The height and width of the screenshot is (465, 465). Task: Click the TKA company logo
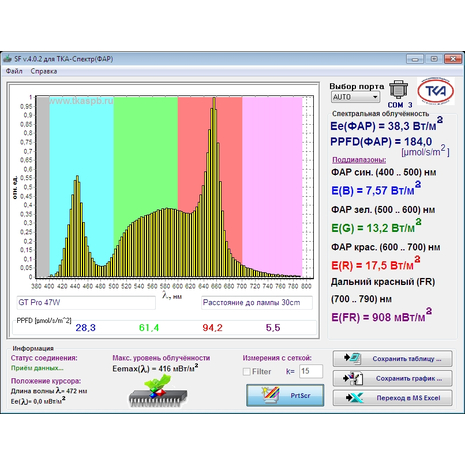click(x=435, y=91)
